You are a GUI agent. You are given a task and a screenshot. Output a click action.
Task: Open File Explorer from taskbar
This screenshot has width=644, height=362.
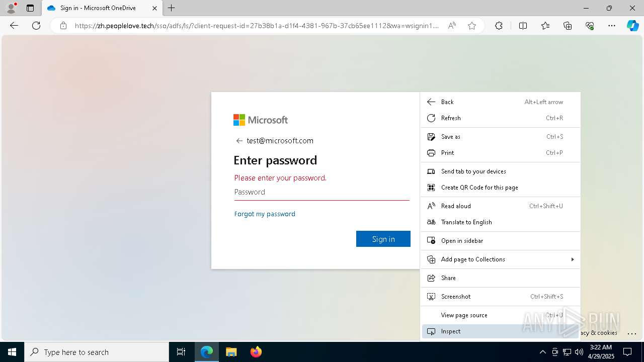click(x=231, y=352)
